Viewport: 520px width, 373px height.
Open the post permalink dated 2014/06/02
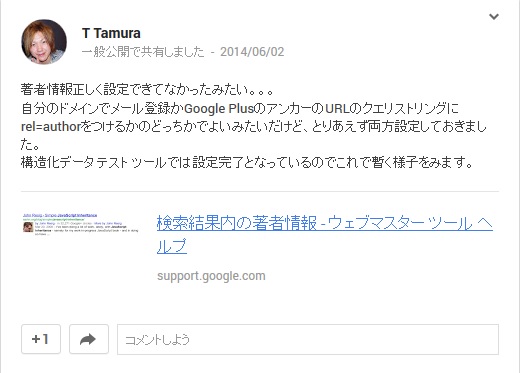click(x=252, y=52)
